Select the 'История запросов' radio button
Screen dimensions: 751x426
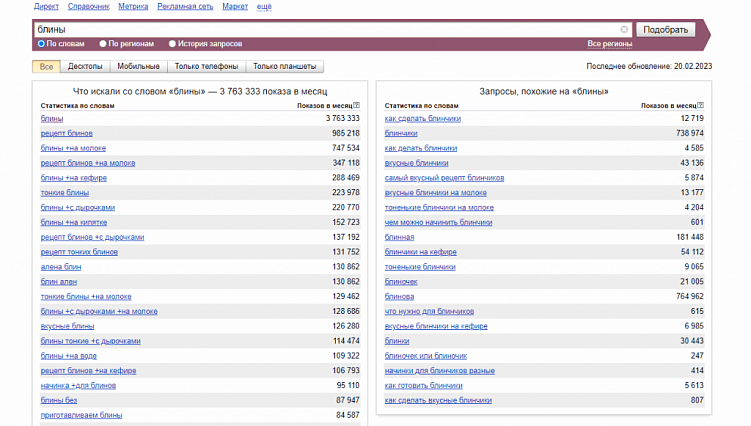point(172,44)
